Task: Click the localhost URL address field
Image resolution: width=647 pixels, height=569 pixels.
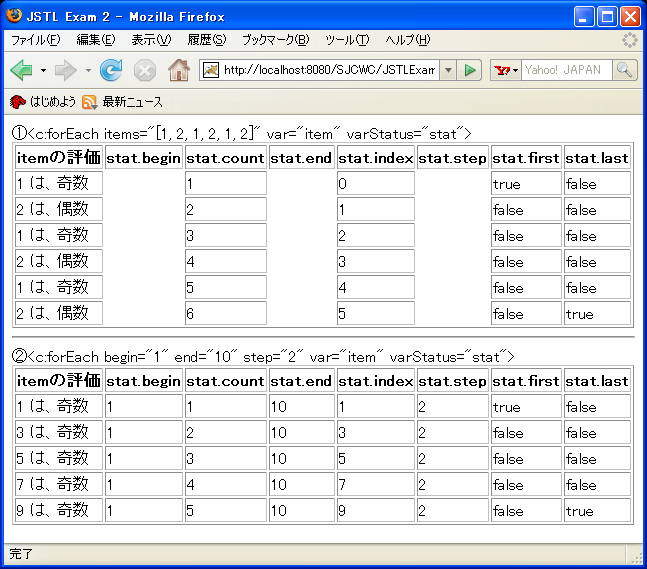Action: pos(328,70)
